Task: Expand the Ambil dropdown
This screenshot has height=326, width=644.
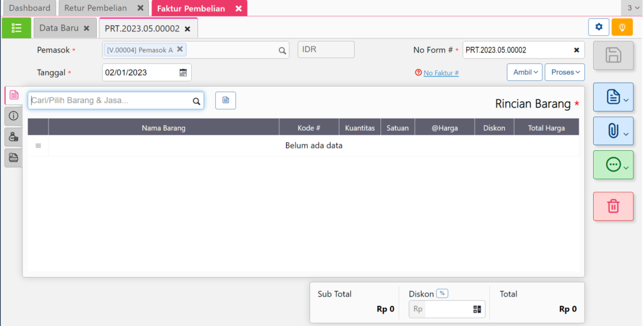Action: (524, 72)
